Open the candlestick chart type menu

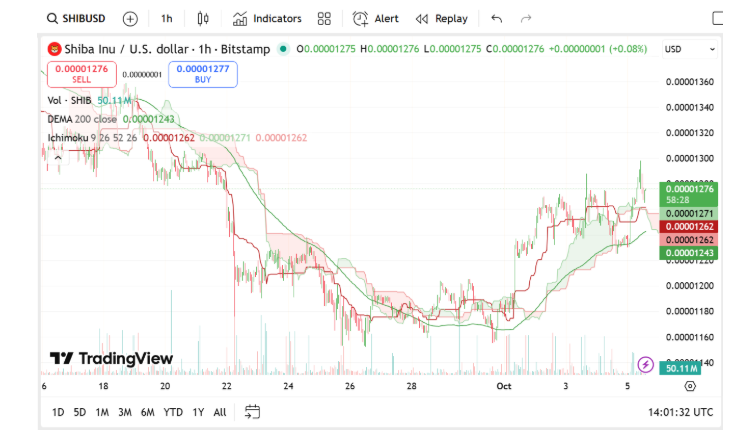pyautogui.click(x=204, y=18)
